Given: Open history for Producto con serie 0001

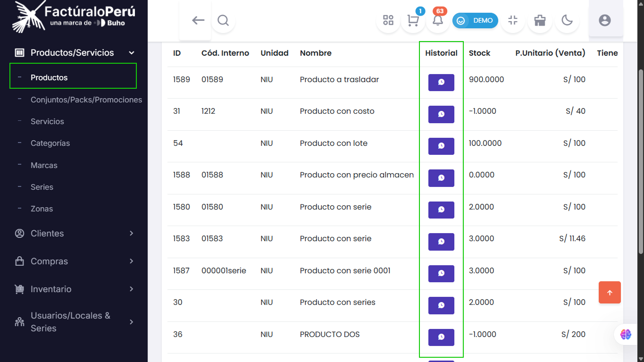Looking at the screenshot, I should (441, 273).
